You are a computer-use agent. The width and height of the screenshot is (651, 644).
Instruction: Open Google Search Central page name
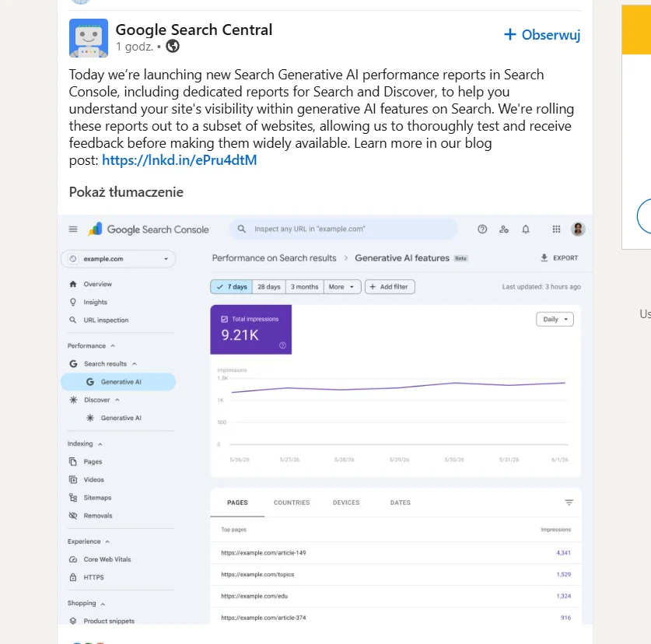194,30
